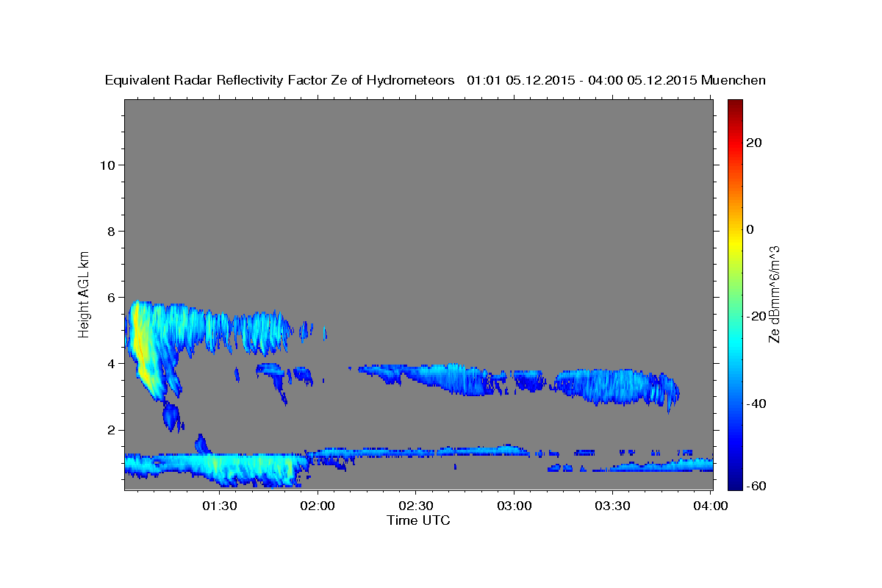
Task: Click the height label 4
Action: click(112, 364)
